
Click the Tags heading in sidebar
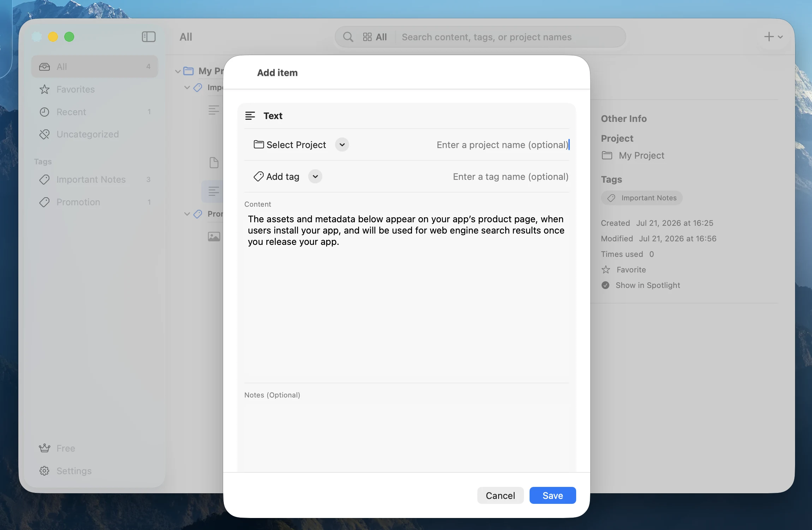[43, 161]
